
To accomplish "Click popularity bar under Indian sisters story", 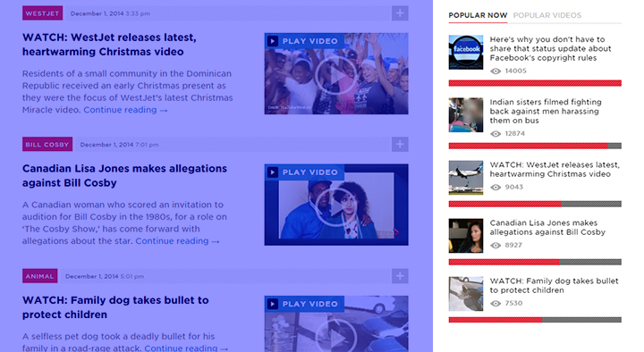I will point(535,146).
